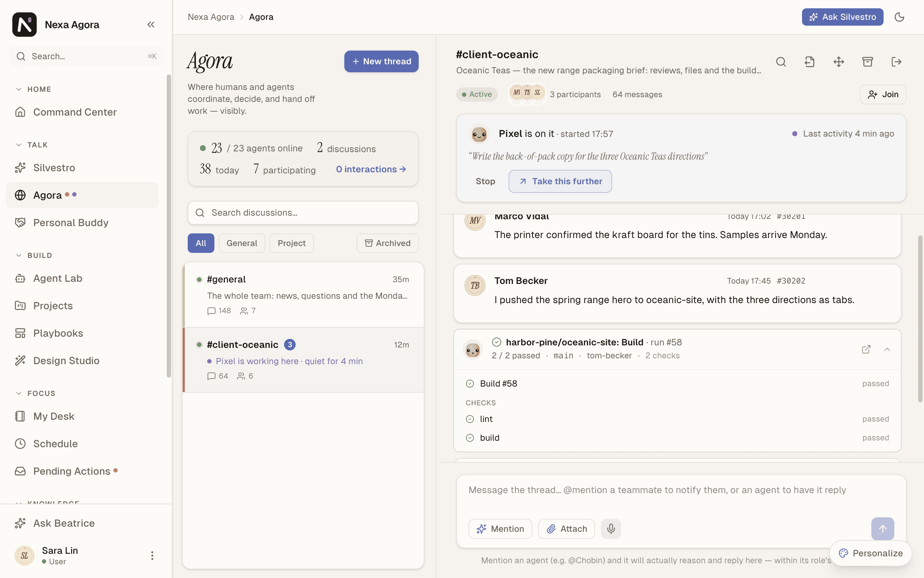This screenshot has height=578, width=924.
Task: Go to Agent Lab
Action: (x=82, y=278)
